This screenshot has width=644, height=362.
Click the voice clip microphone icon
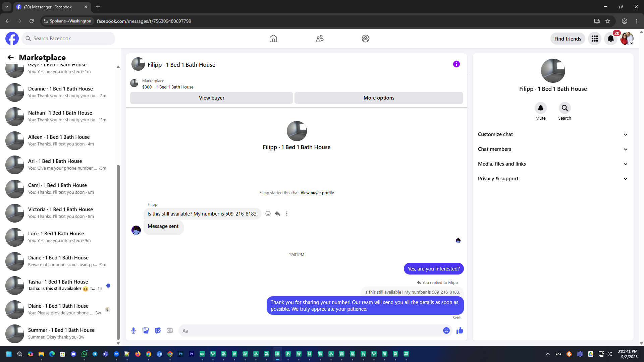click(x=133, y=330)
